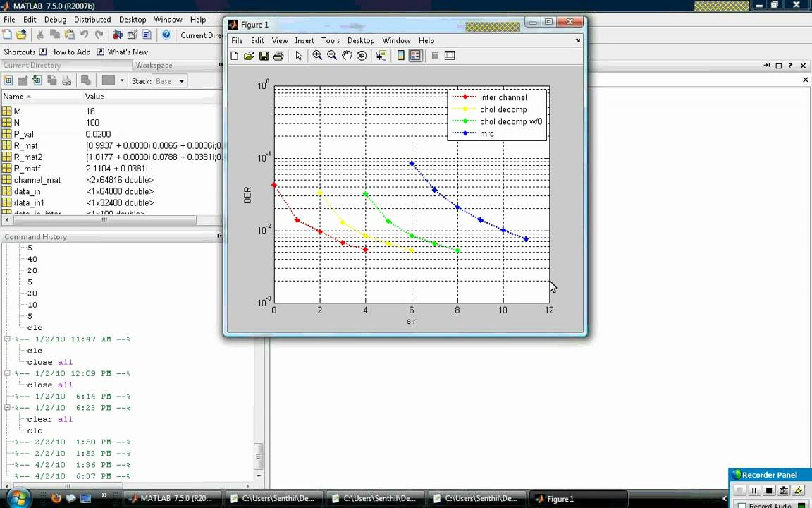Click the Windows Start orb
The width and height of the screenshot is (812, 508).
click(x=18, y=497)
